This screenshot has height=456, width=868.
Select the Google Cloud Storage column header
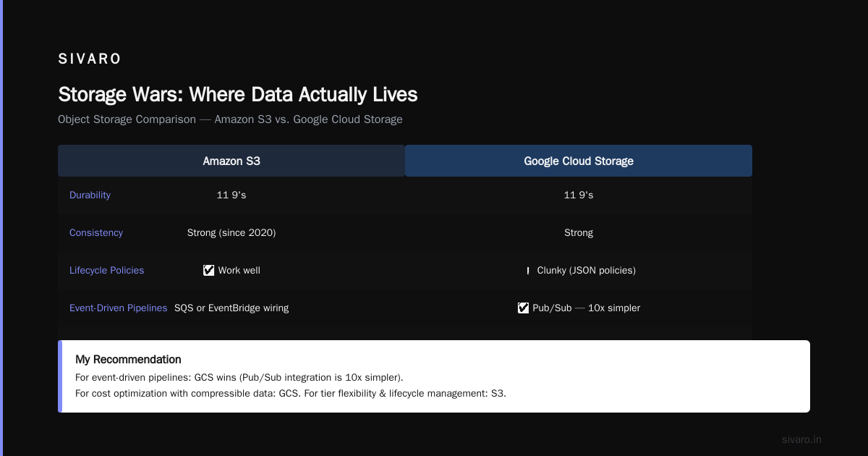tap(579, 161)
